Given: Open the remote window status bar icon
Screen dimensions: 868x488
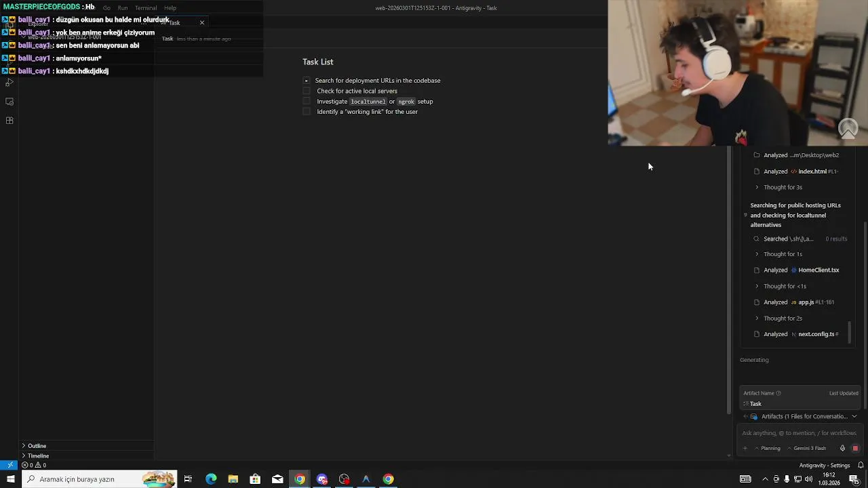Looking at the screenshot, I should (9, 466).
